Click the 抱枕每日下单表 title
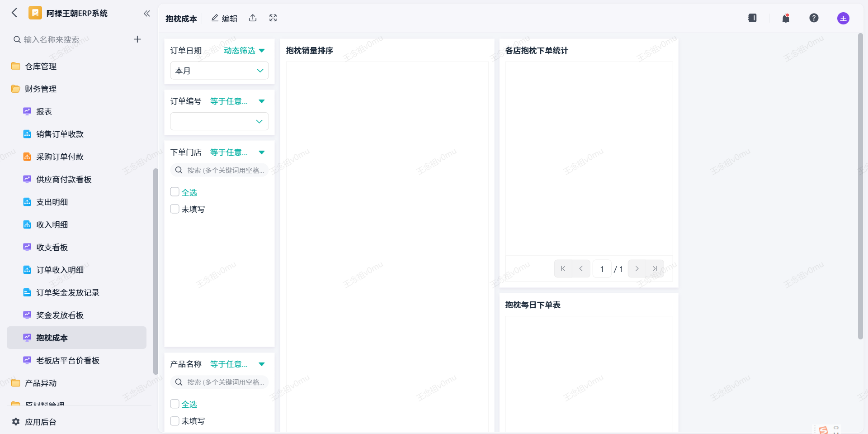This screenshot has height=434, width=868. pyautogui.click(x=533, y=305)
